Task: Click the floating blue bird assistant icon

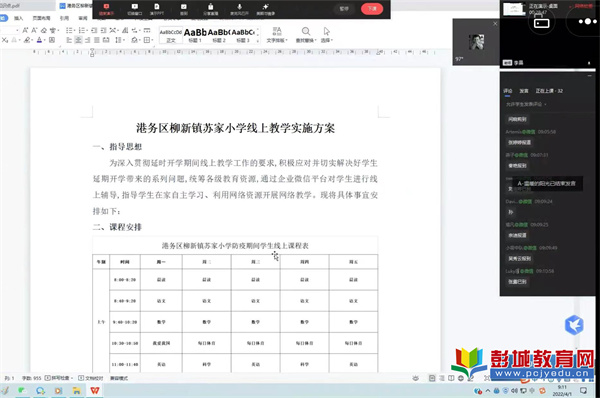Action: click(x=574, y=325)
